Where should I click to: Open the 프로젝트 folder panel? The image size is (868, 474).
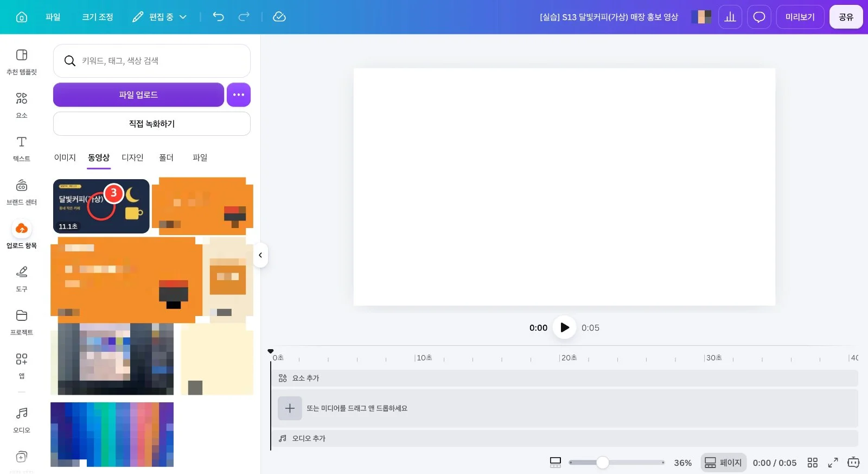[x=22, y=323]
